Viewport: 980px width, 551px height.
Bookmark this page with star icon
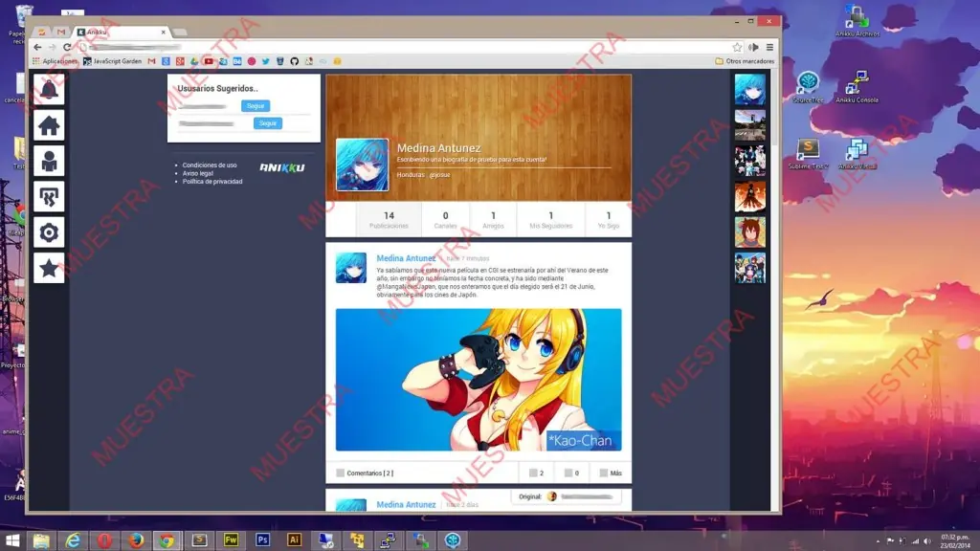737,47
